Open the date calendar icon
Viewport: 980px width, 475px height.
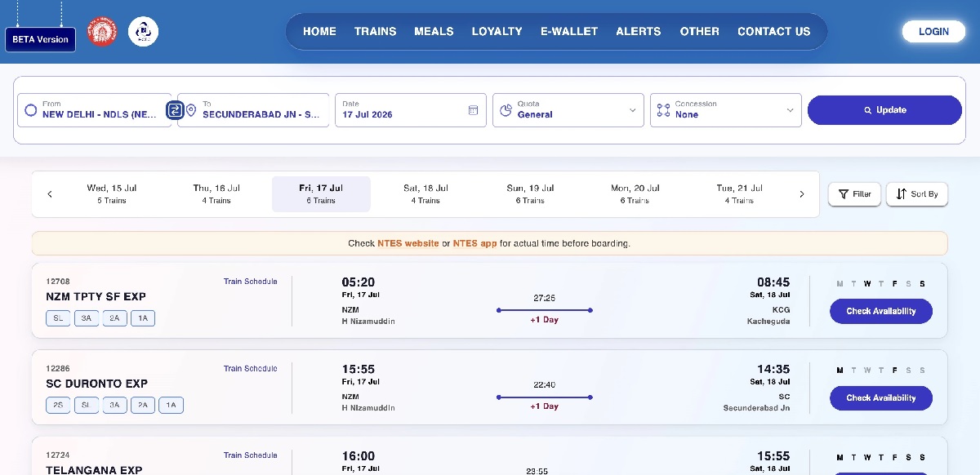point(473,110)
